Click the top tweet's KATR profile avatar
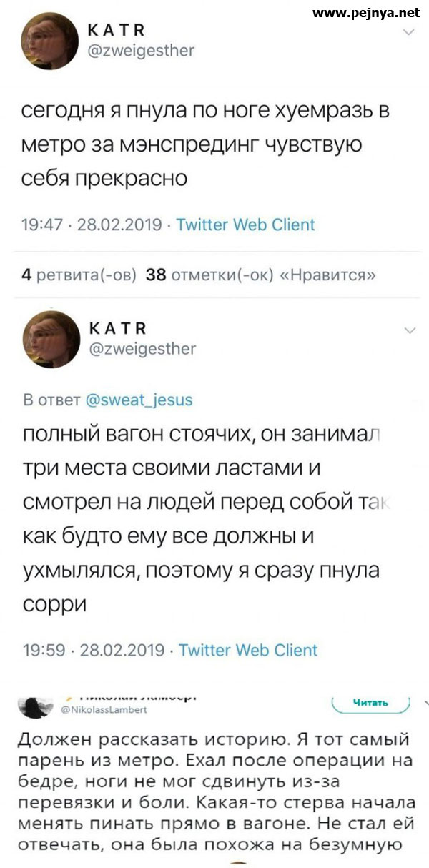 [49, 41]
